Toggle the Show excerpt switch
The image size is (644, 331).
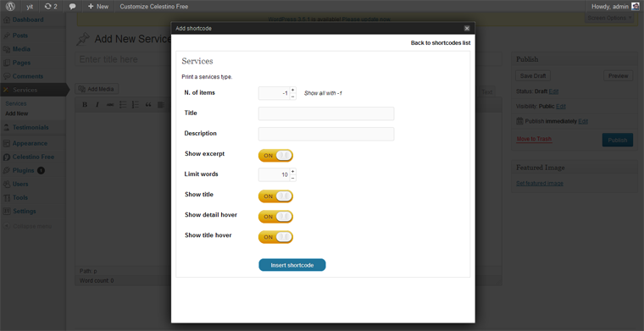275,156
